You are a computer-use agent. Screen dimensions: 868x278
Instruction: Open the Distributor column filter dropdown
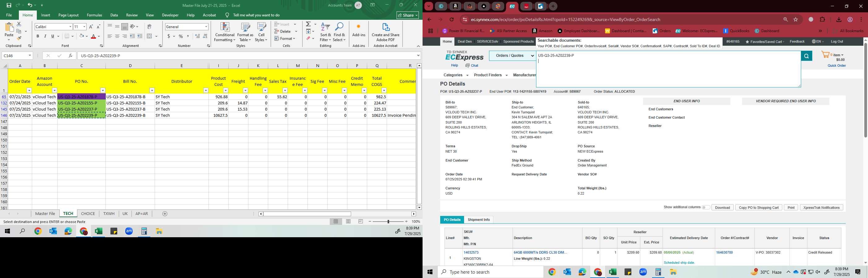tap(205, 91)
